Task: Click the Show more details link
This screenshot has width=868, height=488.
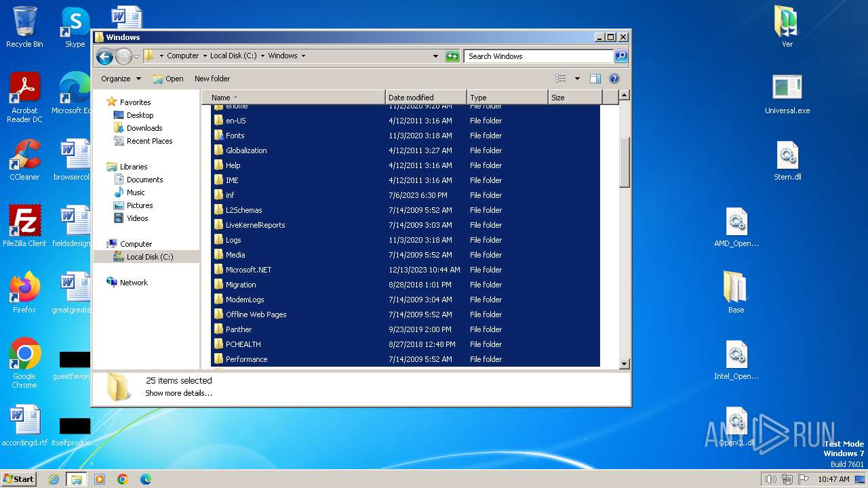Action: [178, 393]
